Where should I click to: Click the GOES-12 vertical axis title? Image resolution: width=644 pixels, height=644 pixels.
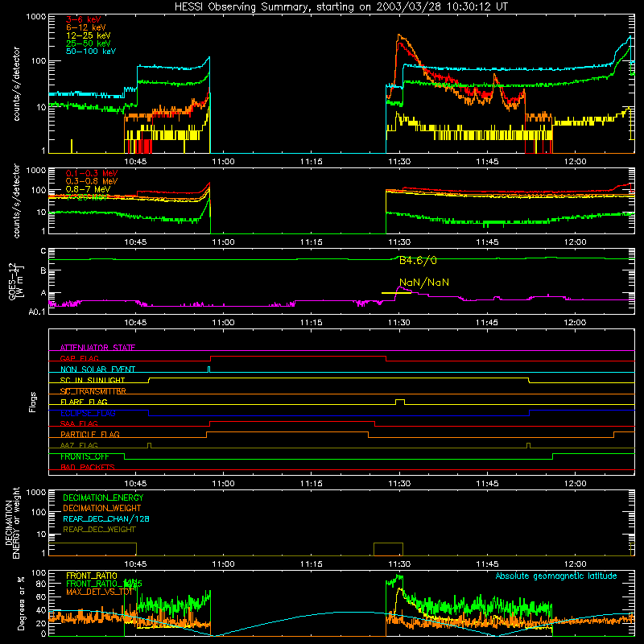point(15,282)
